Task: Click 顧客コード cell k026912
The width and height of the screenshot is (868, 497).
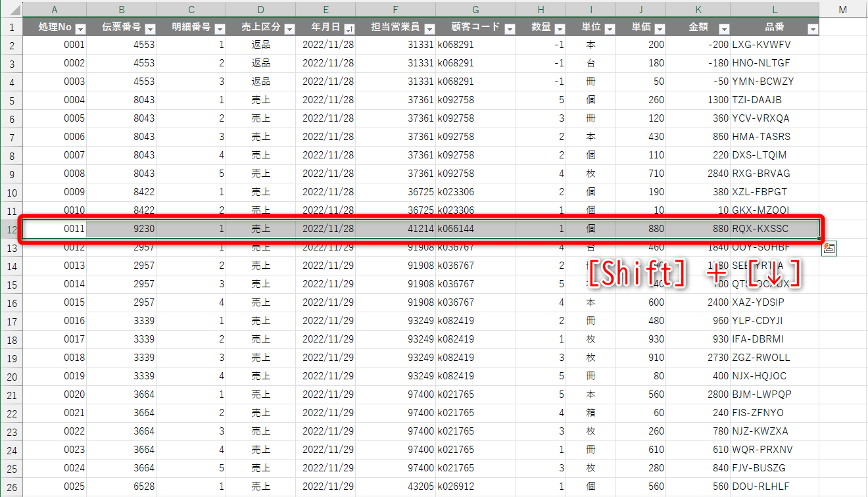Action: (475, 486)
